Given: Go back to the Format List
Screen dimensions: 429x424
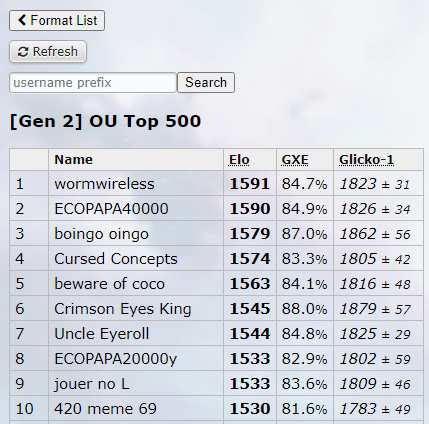Looking at the screenshot, I should 57,21.
